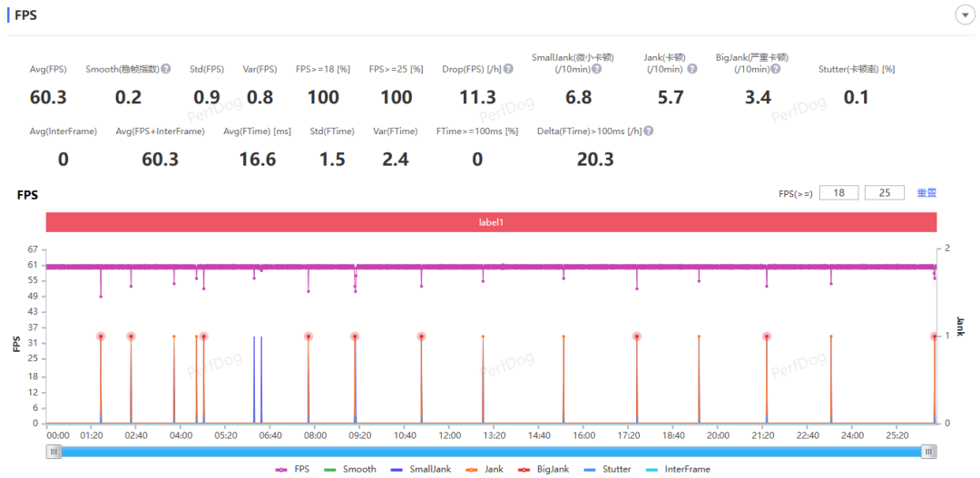The width and height of the screenshot is (980, 478).
Task: Click the FPS threshold field showing 18
Action: tap(838, 193)
